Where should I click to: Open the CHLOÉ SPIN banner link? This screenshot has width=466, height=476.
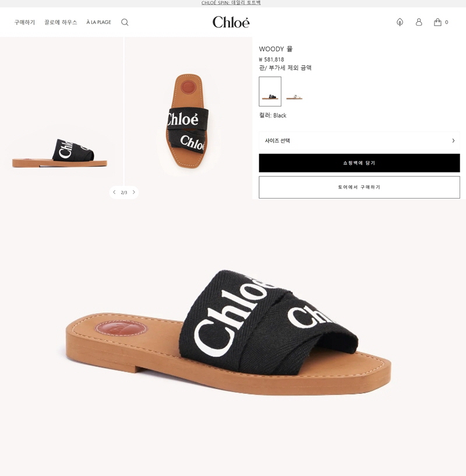[231, 3]
